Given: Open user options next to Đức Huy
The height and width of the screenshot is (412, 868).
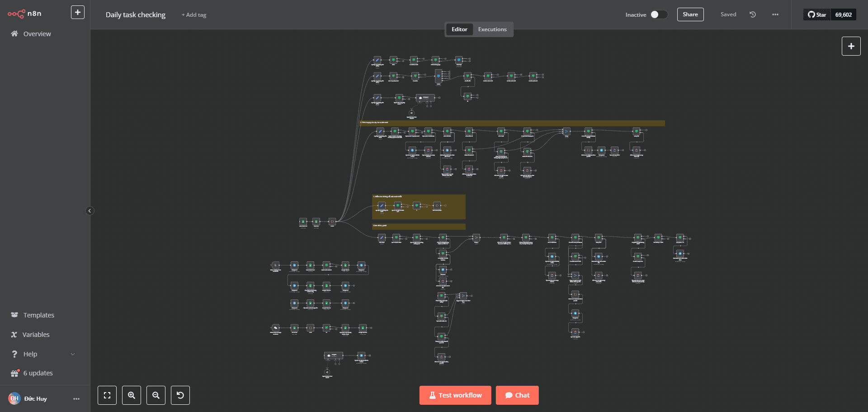Looking at the screenshot, I should point(76,399).
